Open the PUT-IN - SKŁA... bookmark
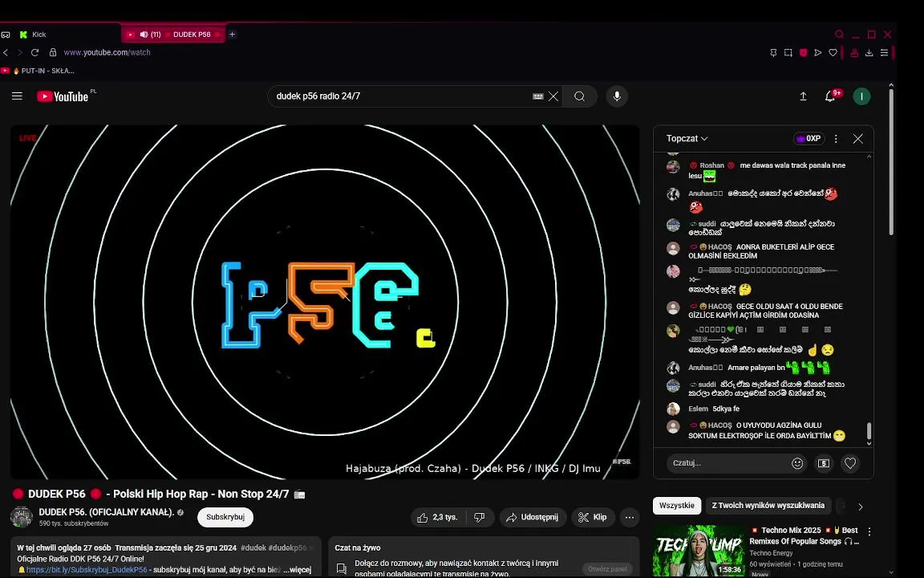 [x=38, y=70]
